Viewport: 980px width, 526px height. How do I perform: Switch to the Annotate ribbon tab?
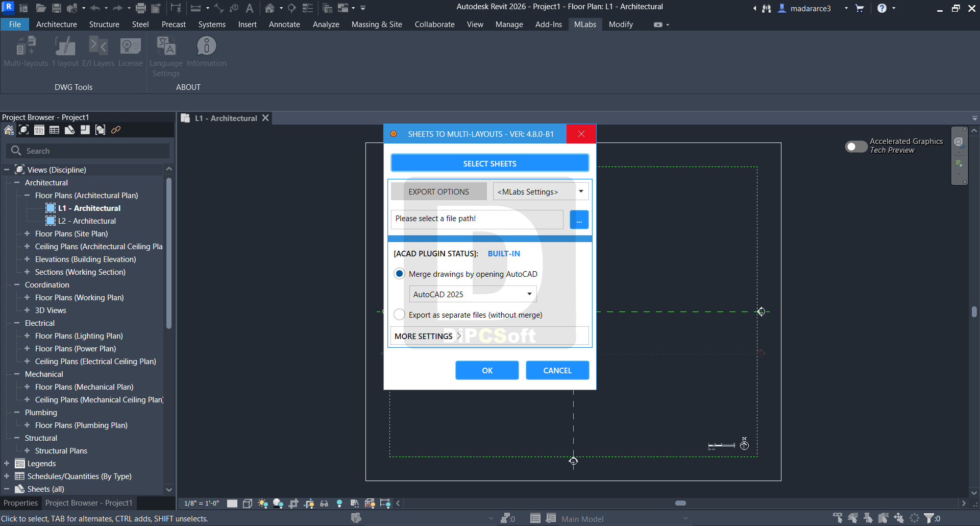point(284,24)
